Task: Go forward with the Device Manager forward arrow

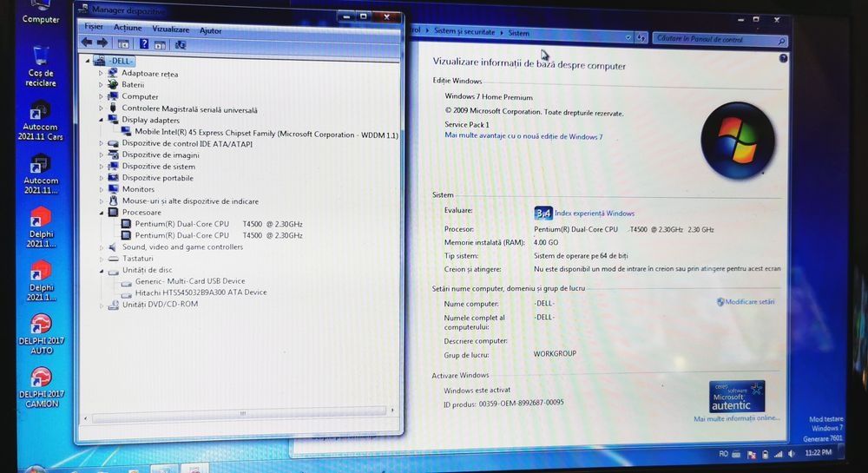Action: pos(102,43)
